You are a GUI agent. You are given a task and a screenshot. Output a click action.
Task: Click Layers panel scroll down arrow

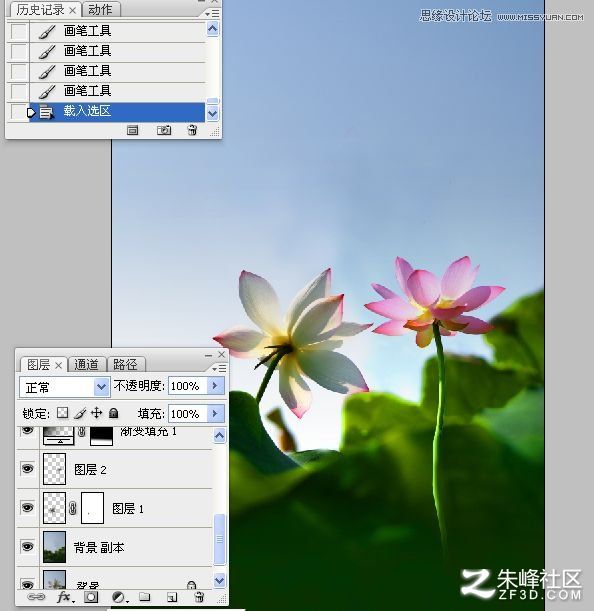(x=219, y=581)
